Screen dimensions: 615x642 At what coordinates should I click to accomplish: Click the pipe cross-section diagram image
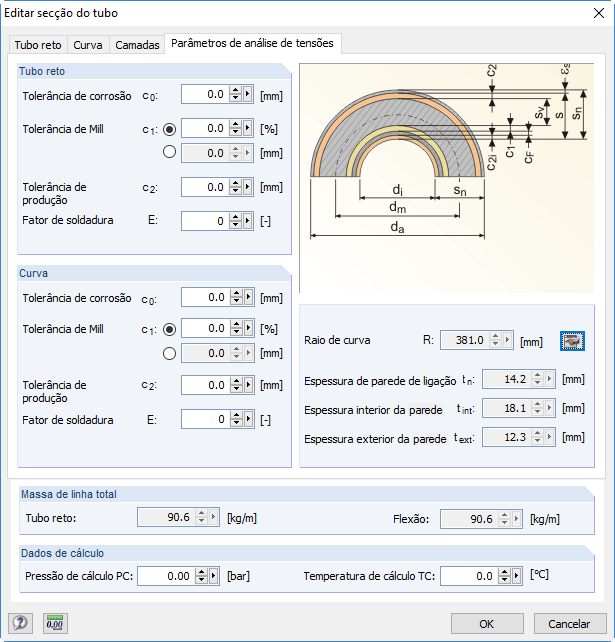tap(447, 178)
